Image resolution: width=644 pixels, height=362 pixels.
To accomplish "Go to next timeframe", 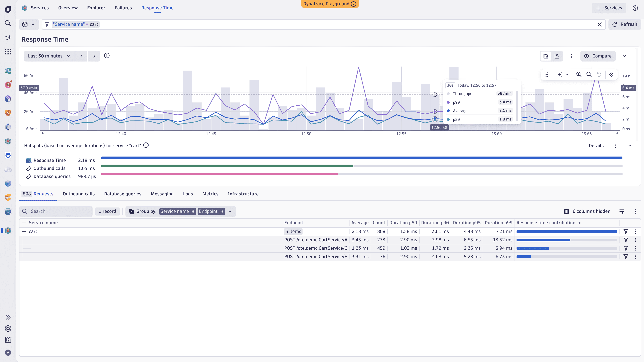I will click(x=94, y=56).
